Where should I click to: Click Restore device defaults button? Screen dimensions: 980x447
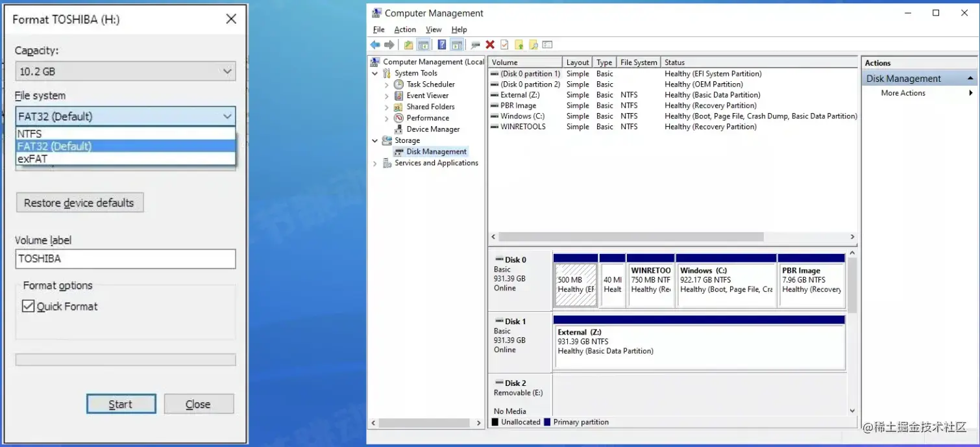[x=79, y=203]
